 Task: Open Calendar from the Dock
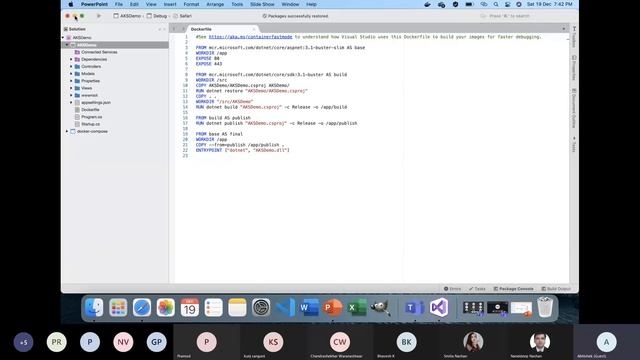point(189,307)
